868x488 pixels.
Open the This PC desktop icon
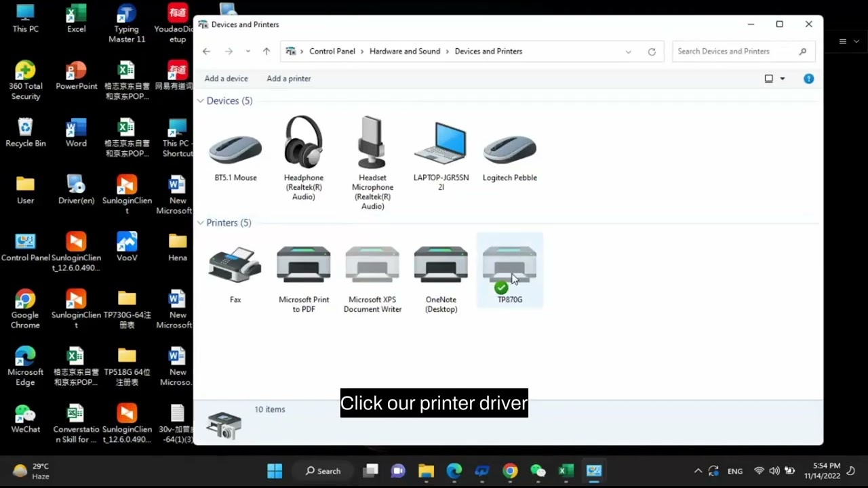pyautogui.click(x=25, y=18)
